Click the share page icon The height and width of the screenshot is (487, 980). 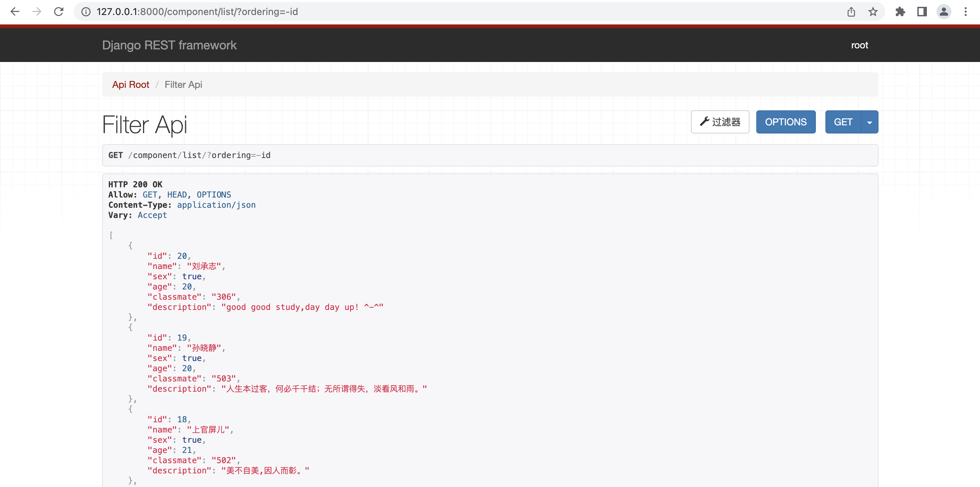(x=851, y=12)
